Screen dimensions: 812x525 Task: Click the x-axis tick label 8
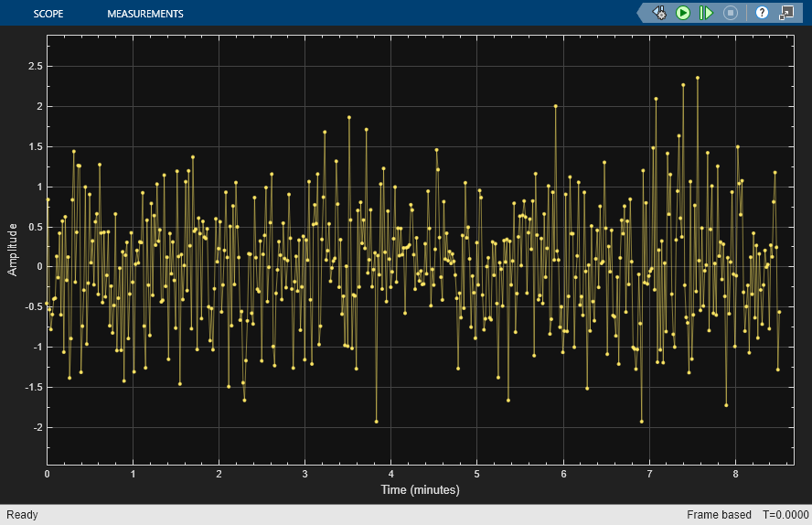[735, 474]
